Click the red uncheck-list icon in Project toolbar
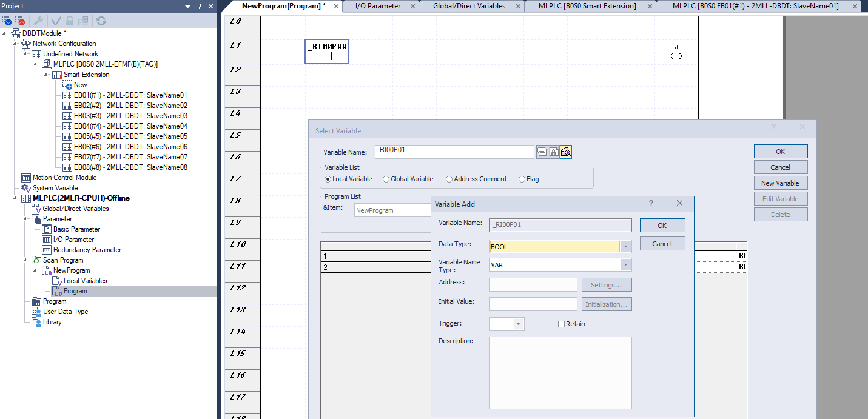Screen dimensions: 868x419 pyautogui.click(x=20, y=21)
